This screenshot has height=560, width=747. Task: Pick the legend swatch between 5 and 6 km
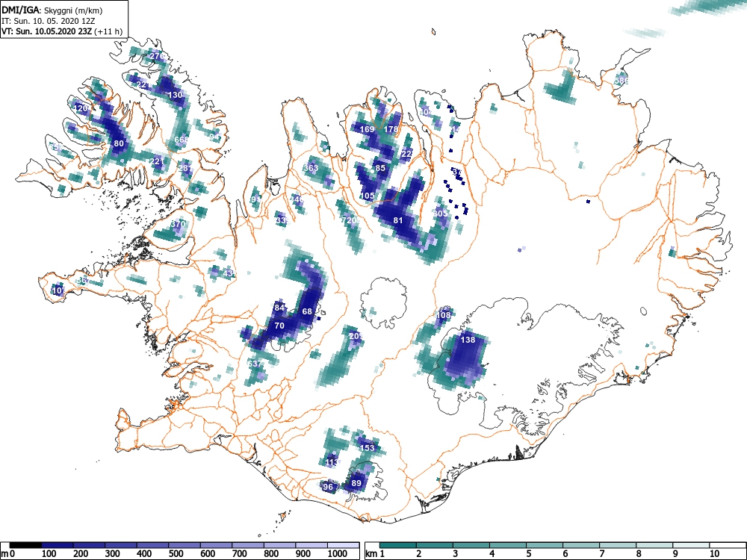pyautogui.click(x=545, y=545)
